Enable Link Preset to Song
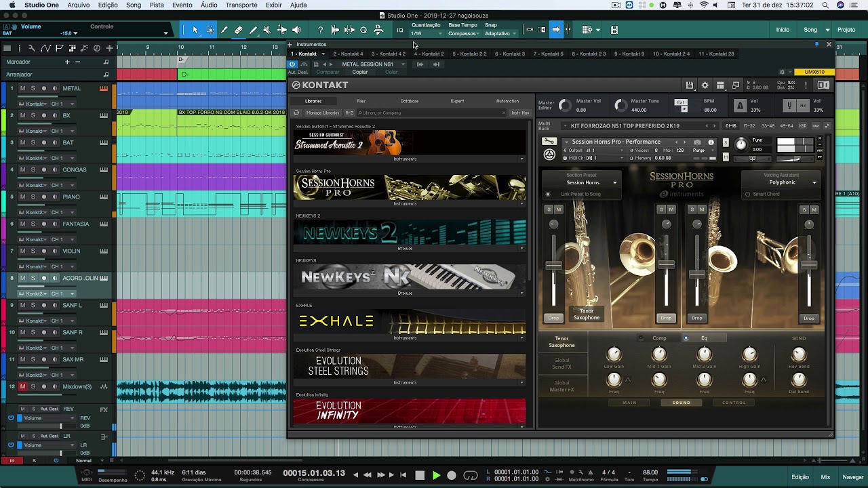The height and width of the screenshot is (488, 868). (548, 195)
